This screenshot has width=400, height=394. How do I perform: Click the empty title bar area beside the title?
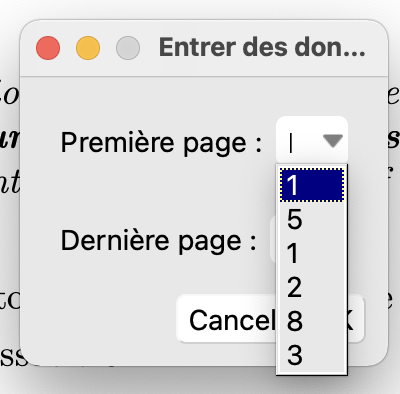(x=378, y=48)
